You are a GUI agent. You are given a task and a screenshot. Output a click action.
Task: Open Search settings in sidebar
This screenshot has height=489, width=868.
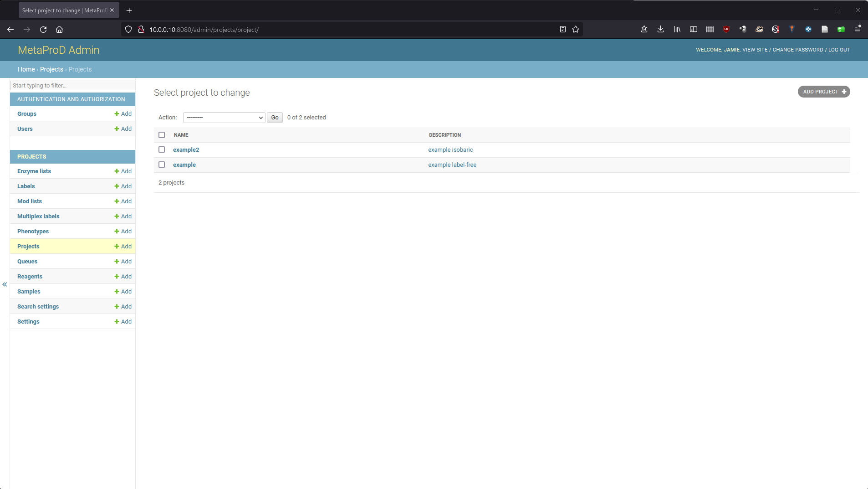click(38, 307)
